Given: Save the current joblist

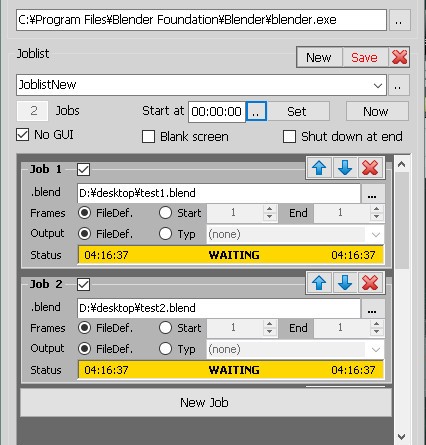Looking at the screenshot, I should coord(364,57).
